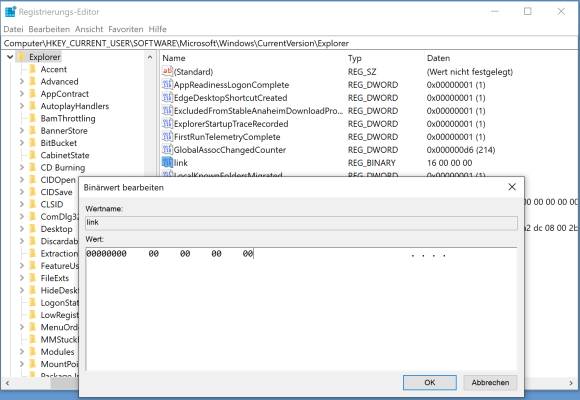
Task: Expand the Modules key
Action: [21, 352]
